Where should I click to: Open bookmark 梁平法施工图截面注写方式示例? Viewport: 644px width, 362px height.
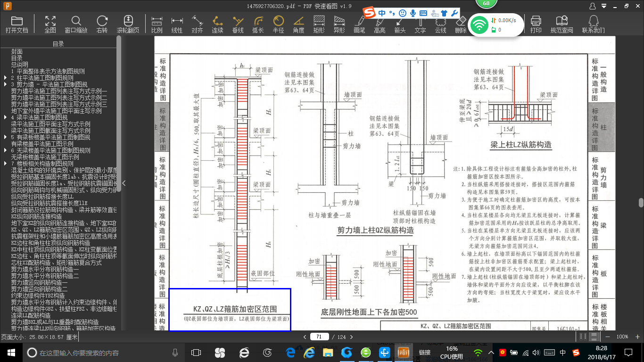click(51, 131)
